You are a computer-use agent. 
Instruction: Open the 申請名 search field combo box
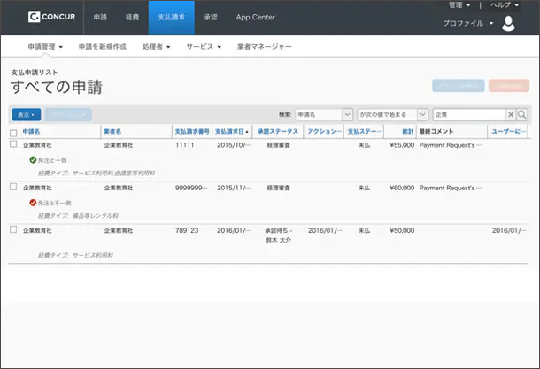pyautogui.click(x=324, y=114)
